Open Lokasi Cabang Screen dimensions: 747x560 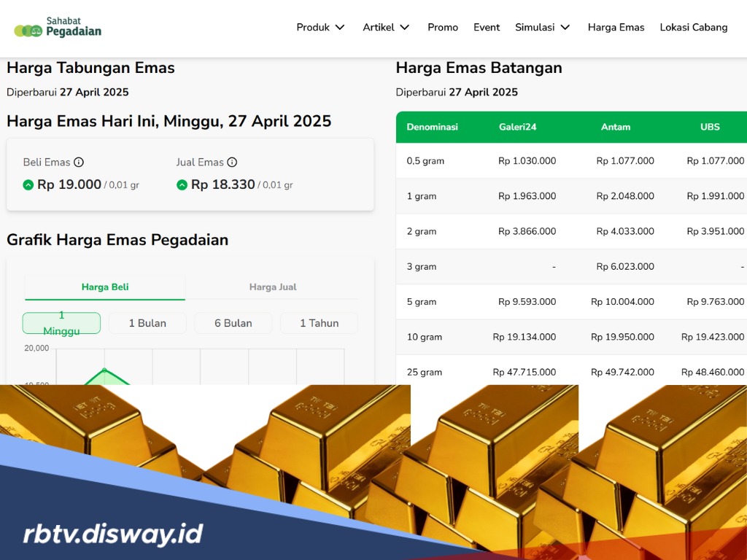tap(694, 27)
